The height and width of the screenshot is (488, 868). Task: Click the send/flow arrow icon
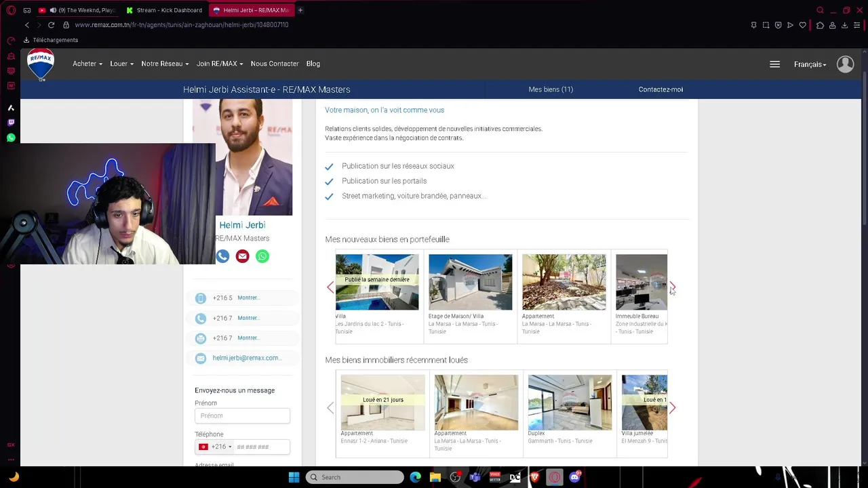pos(790,25)
